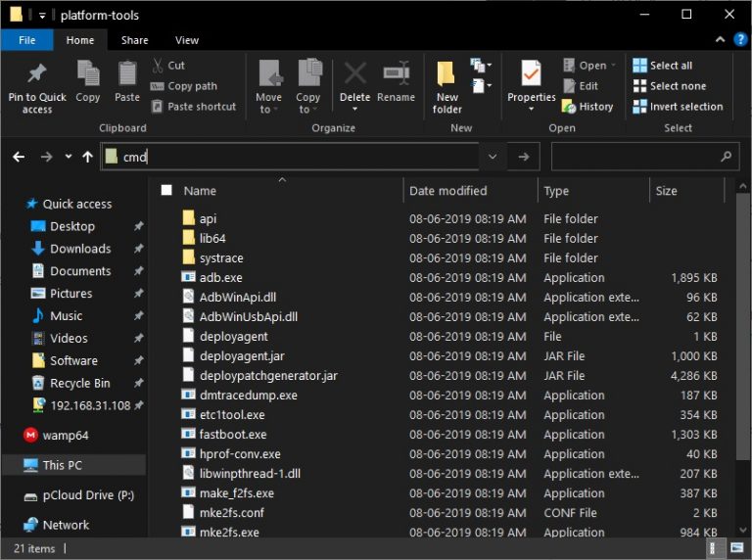Open the Move to dropdown

(x=268, y=87)
